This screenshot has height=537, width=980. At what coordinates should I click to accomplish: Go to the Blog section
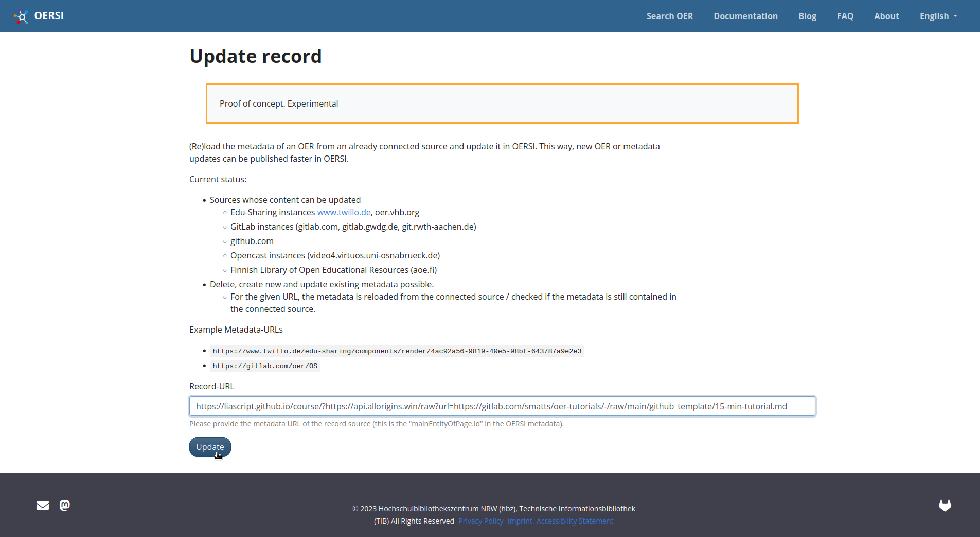[x=807, y=16]
